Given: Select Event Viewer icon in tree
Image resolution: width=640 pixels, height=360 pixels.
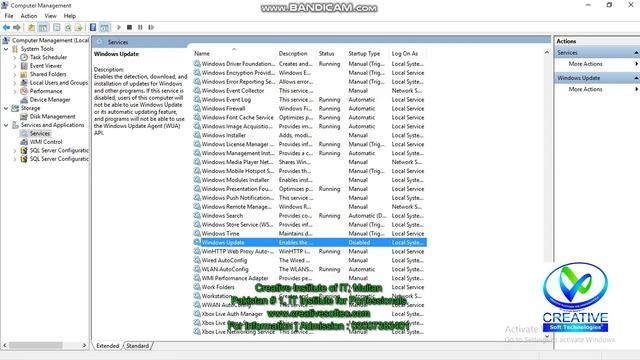Looking at the screenshot, I should (24, 66).
